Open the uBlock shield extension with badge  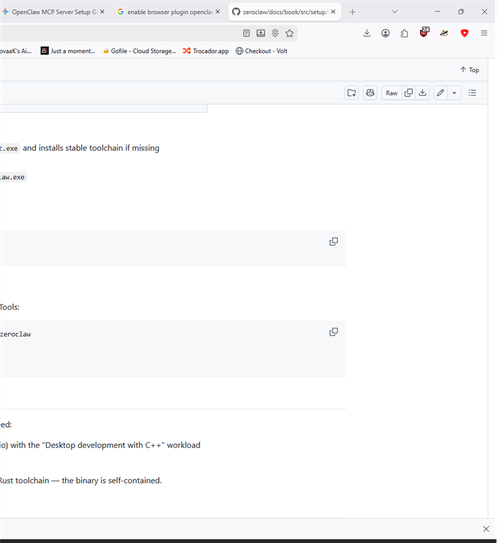tap(424, 32)
